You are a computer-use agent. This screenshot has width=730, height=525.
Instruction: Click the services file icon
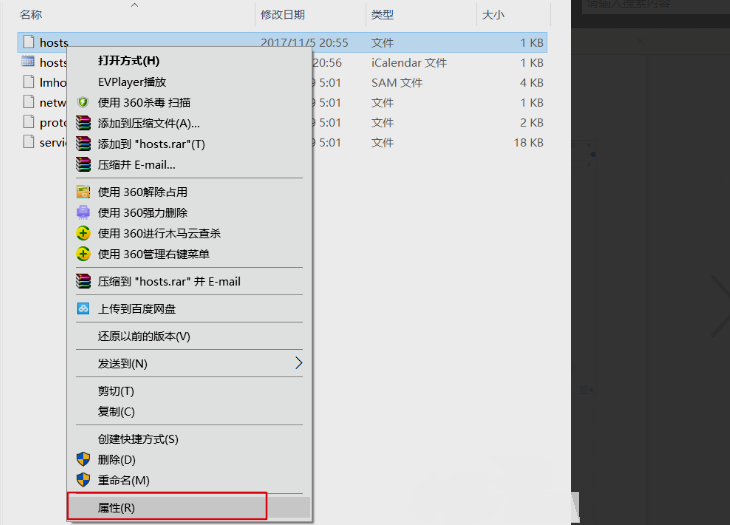click(28, 142)
